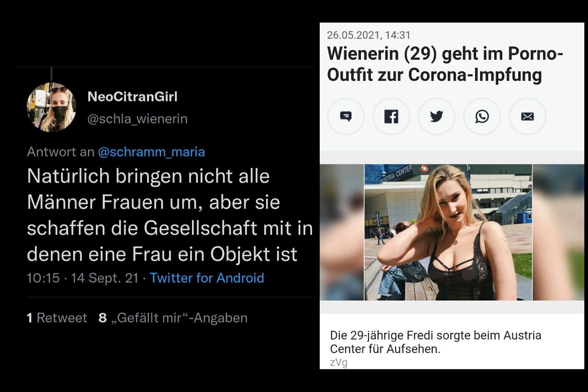Select the blurred next image on the right
Screen dimensions: 588x392
559,232
